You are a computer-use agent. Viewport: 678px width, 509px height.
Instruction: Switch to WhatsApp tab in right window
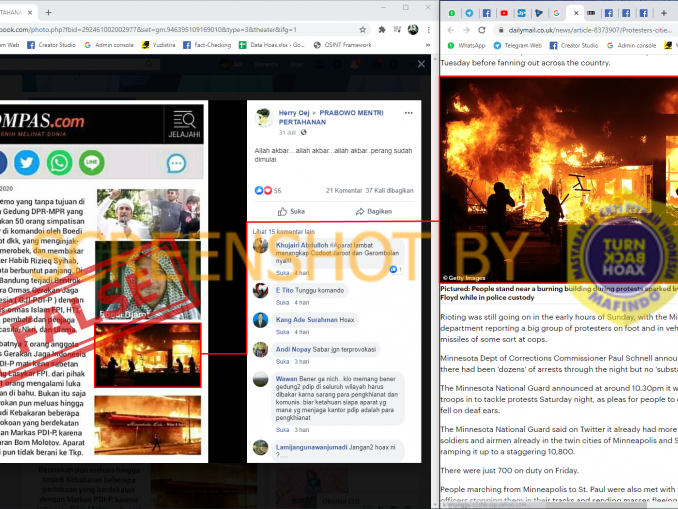click(x=452, y=13)
